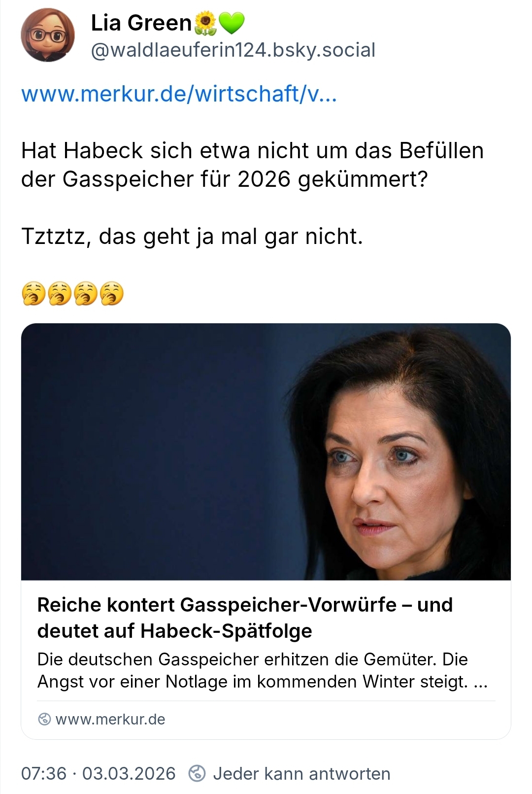
Task: Click the third yawning emoji
Action: (x=86, y=294)
